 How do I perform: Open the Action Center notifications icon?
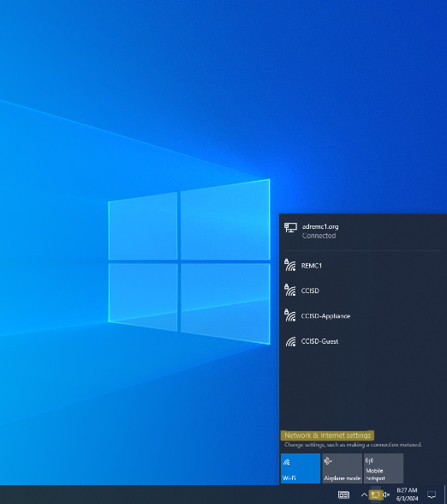point(432,495)
